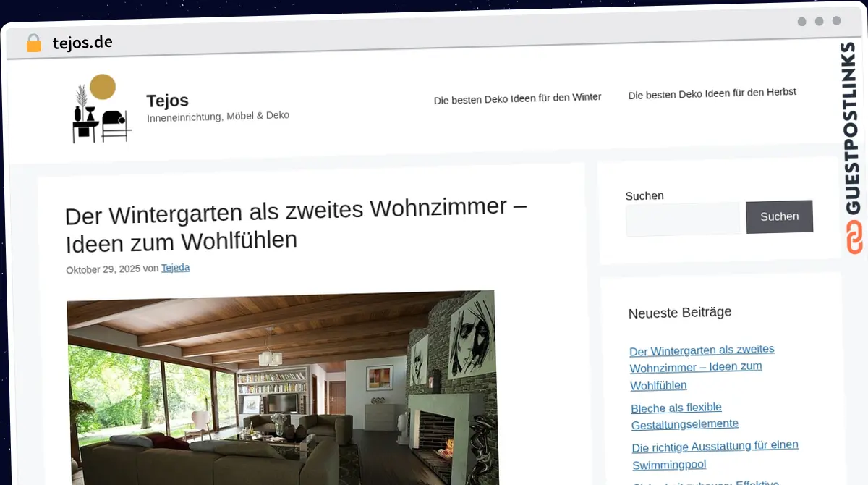
Task: Click the tejos.de address bar text
Action: click(x=82, y=43)
